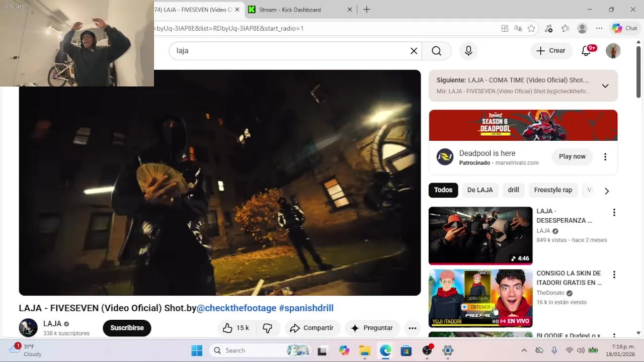The width and height of the screenshot is (644, 362).
Task: Open TheDonato live stream thumbnail
Action: click(480, 298)
